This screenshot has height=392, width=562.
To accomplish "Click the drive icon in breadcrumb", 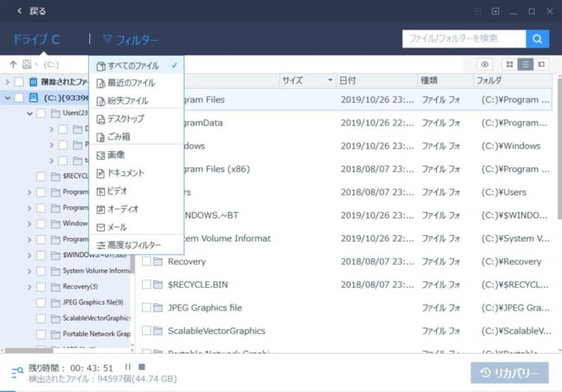I will (27, 64).
